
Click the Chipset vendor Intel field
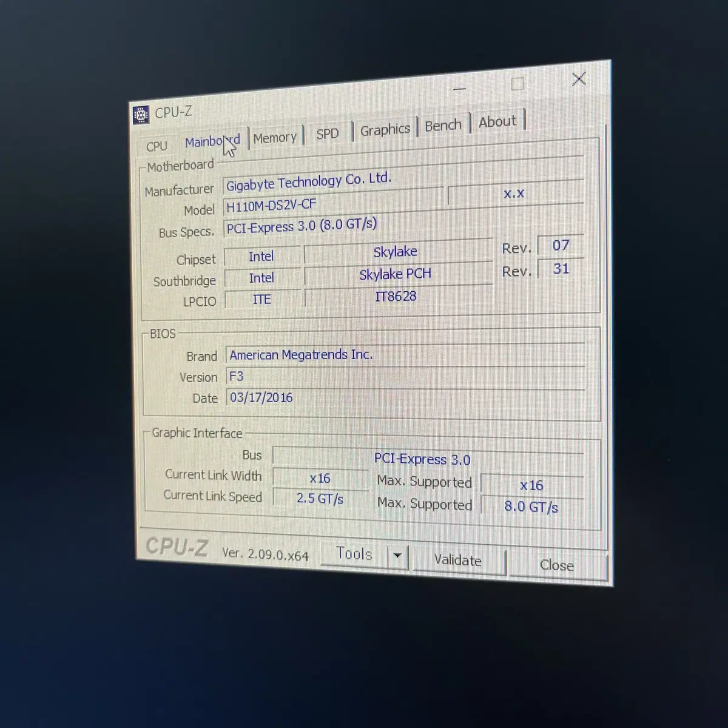pyautogui.click(x=261, y=257)
